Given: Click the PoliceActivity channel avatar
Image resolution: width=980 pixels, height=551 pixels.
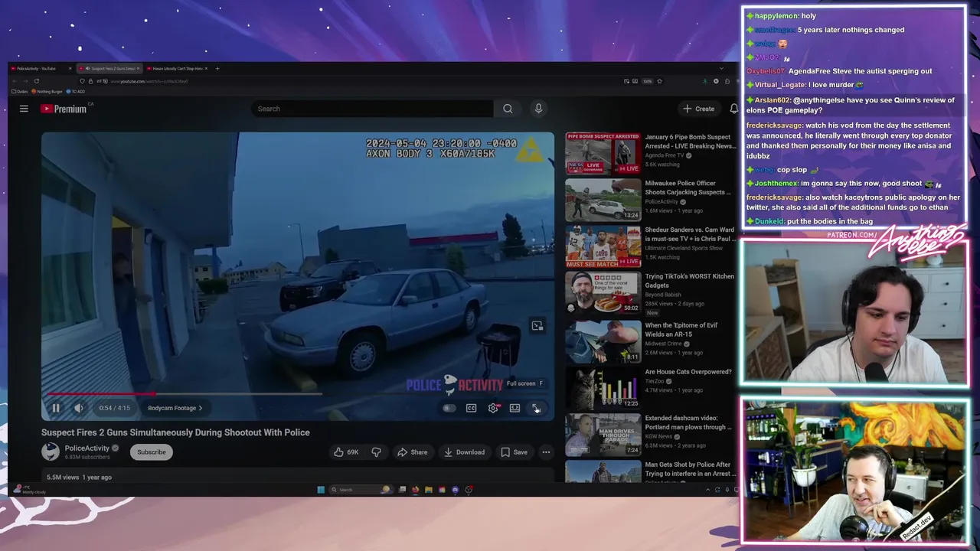Looking at the screenshot, I should pyautogui.click(x=51, y=452).
